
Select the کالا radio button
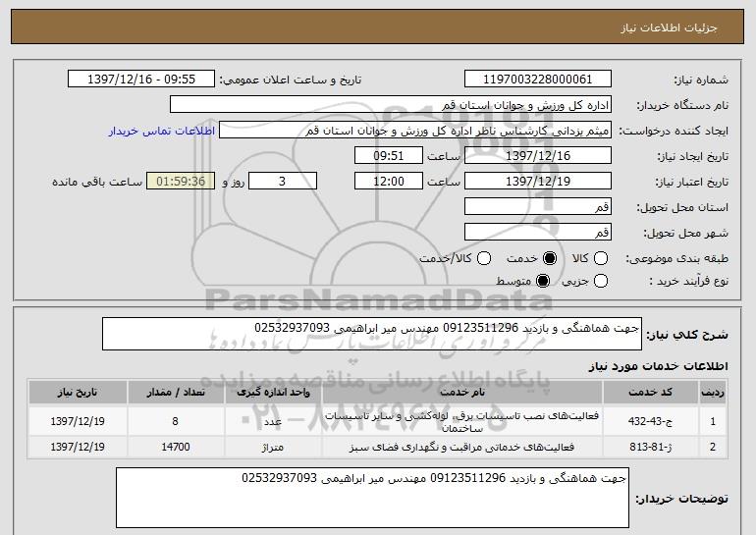point(601,258)
